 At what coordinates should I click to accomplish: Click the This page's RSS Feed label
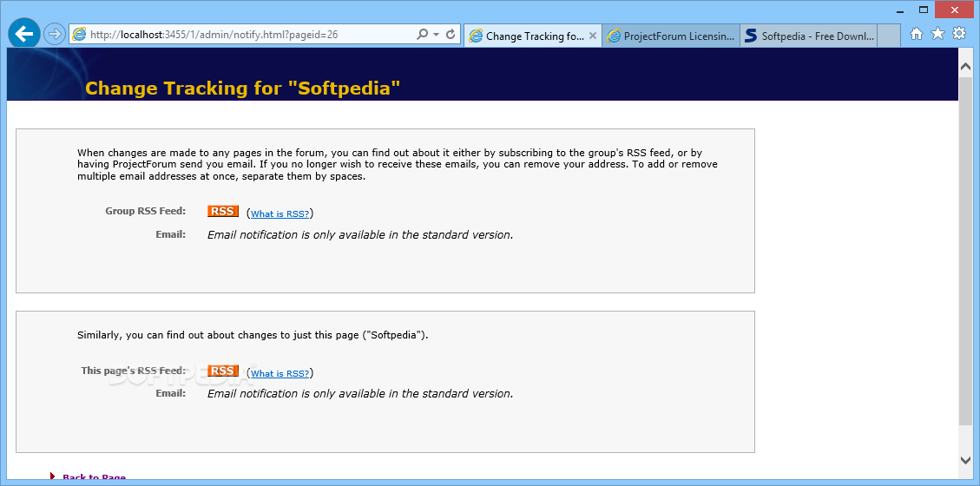tap(133, 371)
